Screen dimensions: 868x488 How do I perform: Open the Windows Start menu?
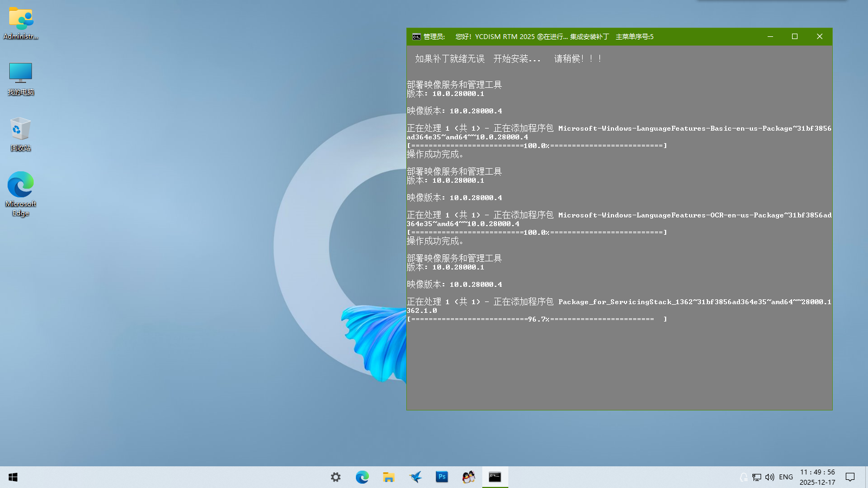pos(13,477)
